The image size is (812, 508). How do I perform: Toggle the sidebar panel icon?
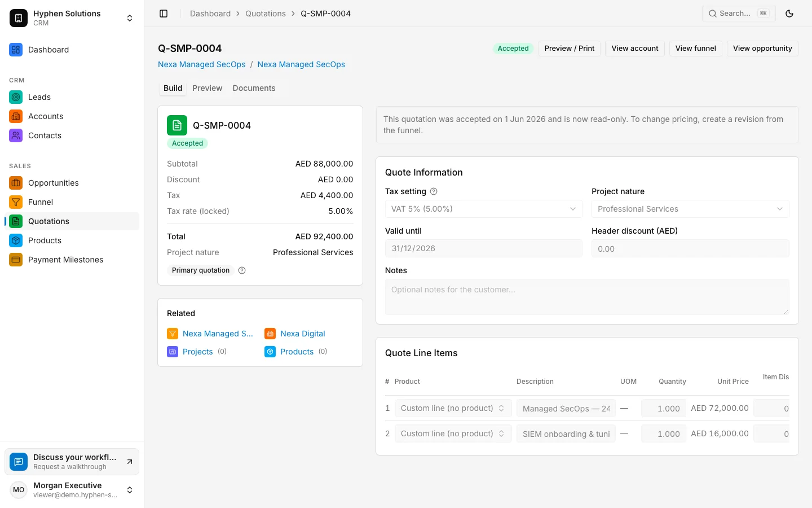click(x=164, y=14)
